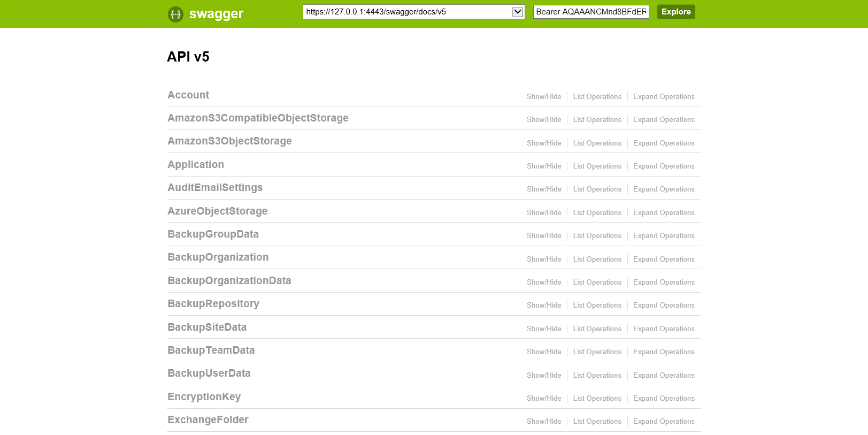Viewport: 868px width, 435px height.
Task: Expand Operations for Account
Action: [664, 97]
